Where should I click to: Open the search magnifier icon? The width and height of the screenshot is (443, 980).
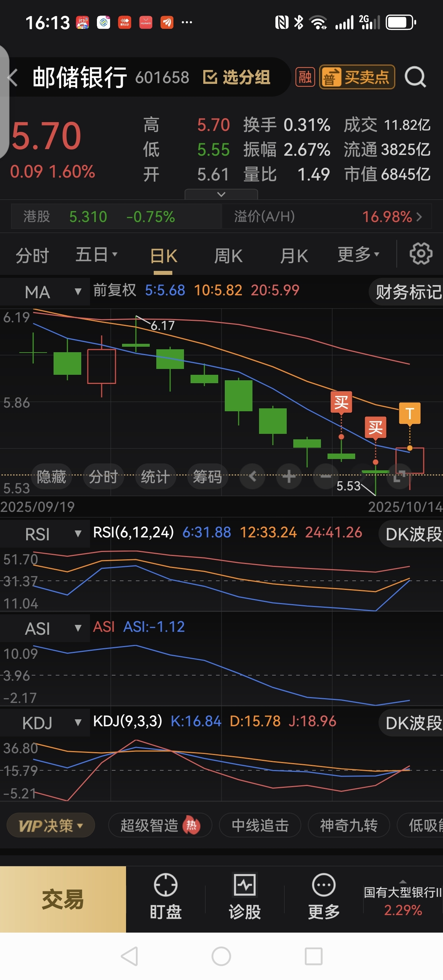click(415, 77)
